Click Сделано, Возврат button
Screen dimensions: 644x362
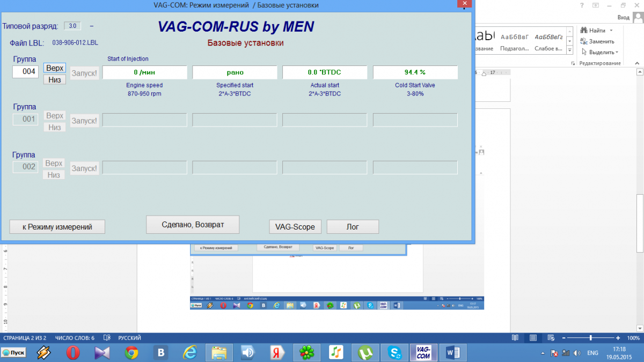[x=193, y=225]
